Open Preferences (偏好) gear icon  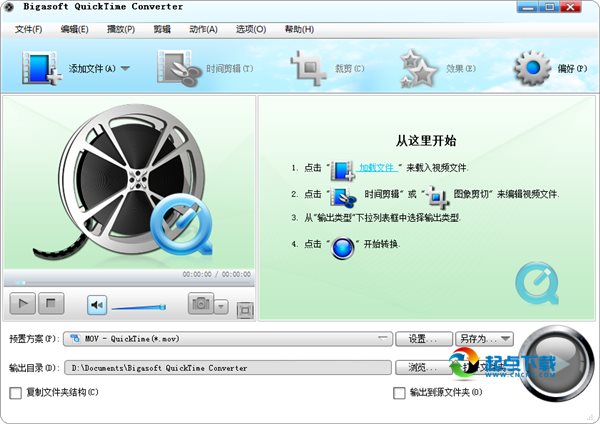pos(533,68)
